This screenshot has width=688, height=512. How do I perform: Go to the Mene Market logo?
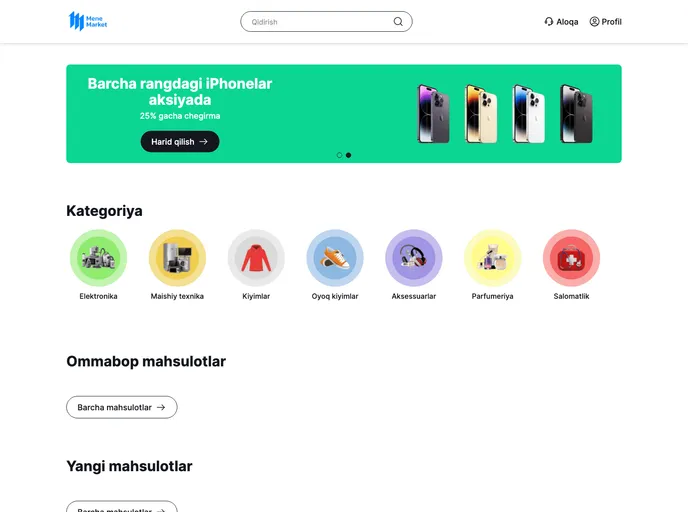click(88, 21)
